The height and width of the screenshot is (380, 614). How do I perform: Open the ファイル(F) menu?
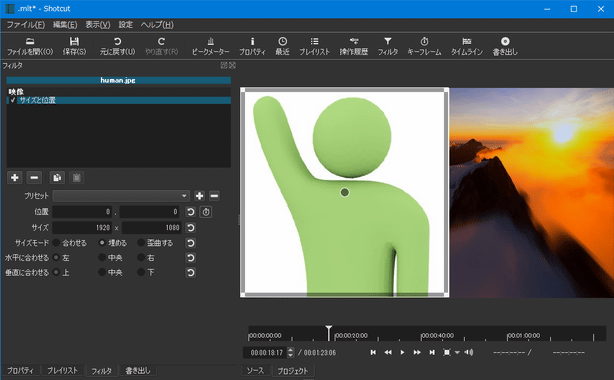pyautogui.click(x=26, y=25)
